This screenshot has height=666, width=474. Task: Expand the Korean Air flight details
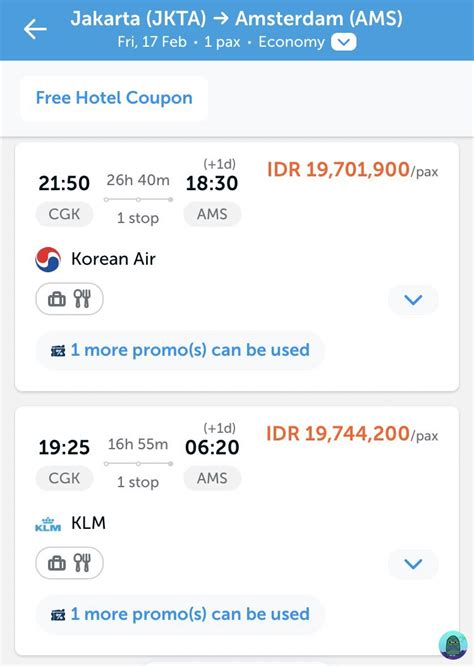(x=413, y=300)
